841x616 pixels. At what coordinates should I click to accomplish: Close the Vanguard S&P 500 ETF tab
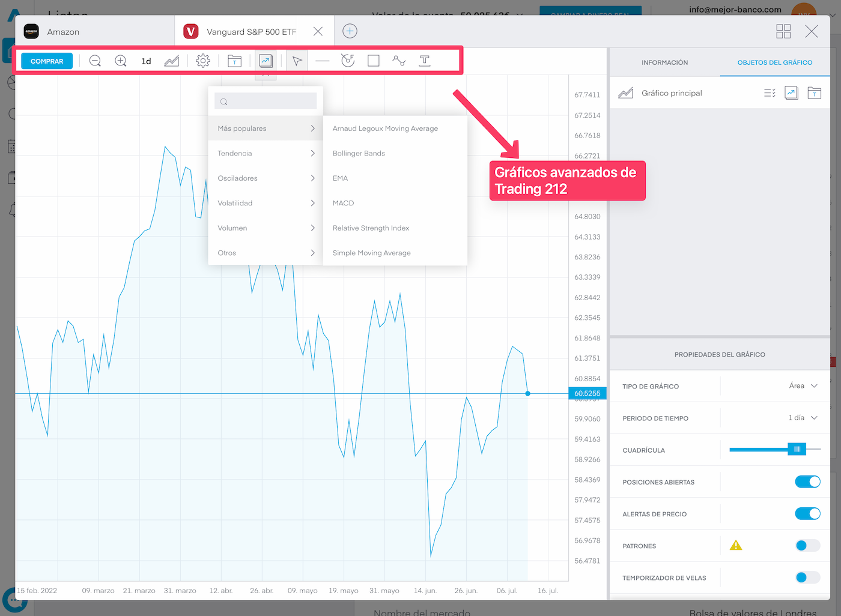(x=318, y=31)
